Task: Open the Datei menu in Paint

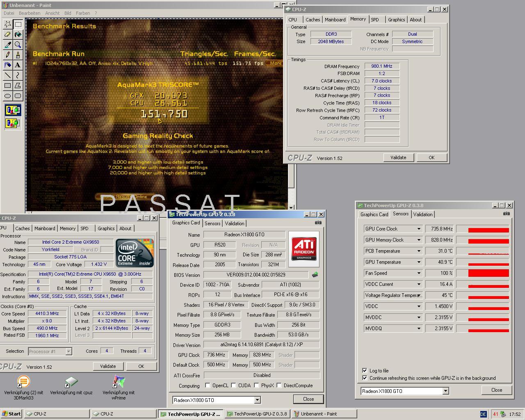Action: click(x=9, y=13)
